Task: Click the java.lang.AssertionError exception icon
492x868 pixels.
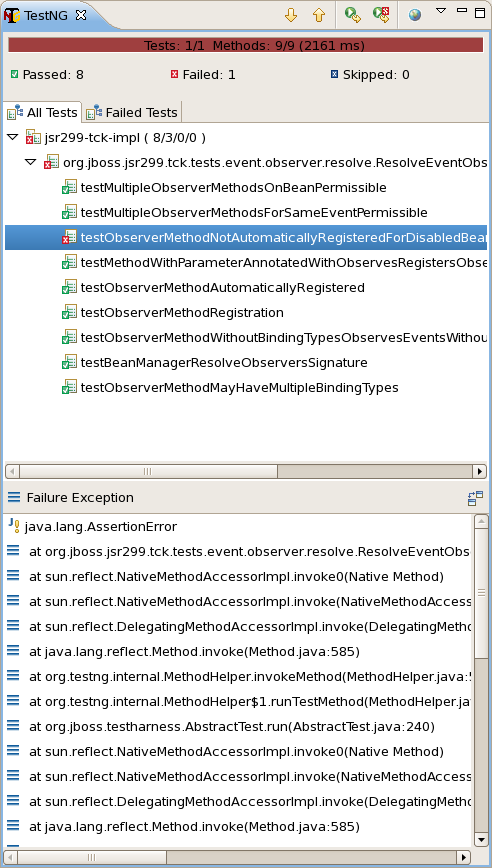Action: click(14, 526)
